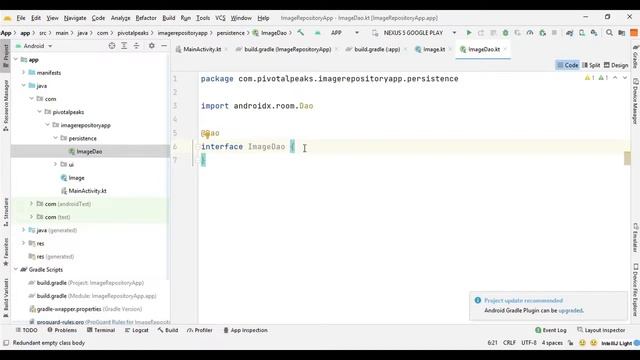Open the Android project view dropdown
640x360 pixels.
click(x=34, y=46)
